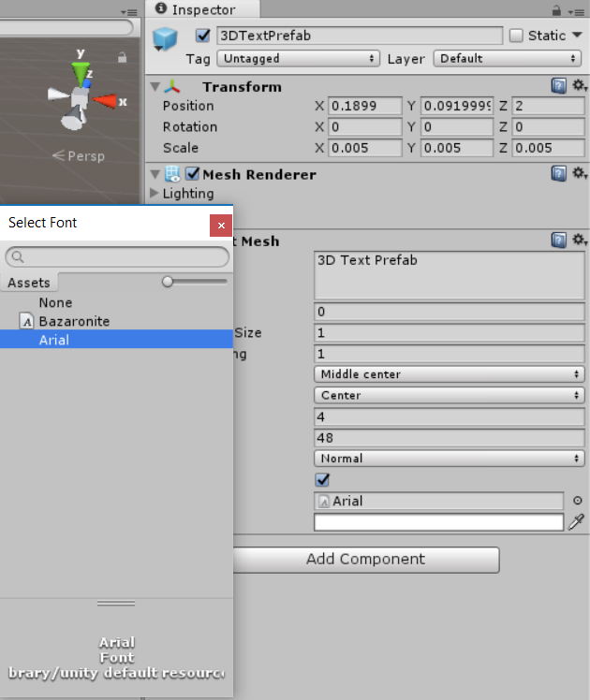Open Mesh Renderer gear settings menu
The image size is (590, 700).
580,173
